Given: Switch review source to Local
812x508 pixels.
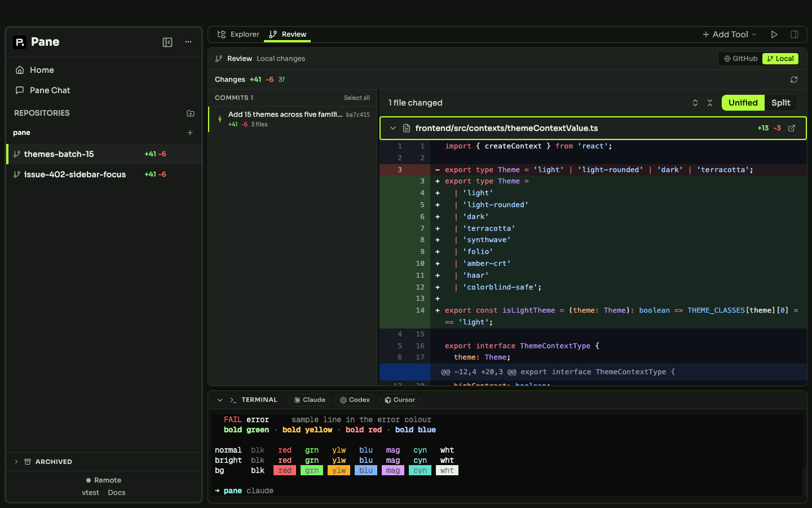Looking at the screenshot, I should [x=780, y=59].
